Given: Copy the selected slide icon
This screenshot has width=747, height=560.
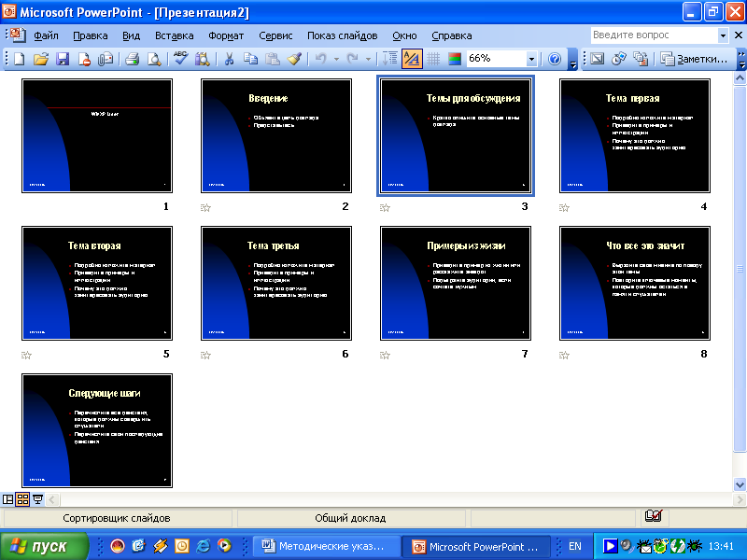Looking at the screenshot, I should point(250,59).
